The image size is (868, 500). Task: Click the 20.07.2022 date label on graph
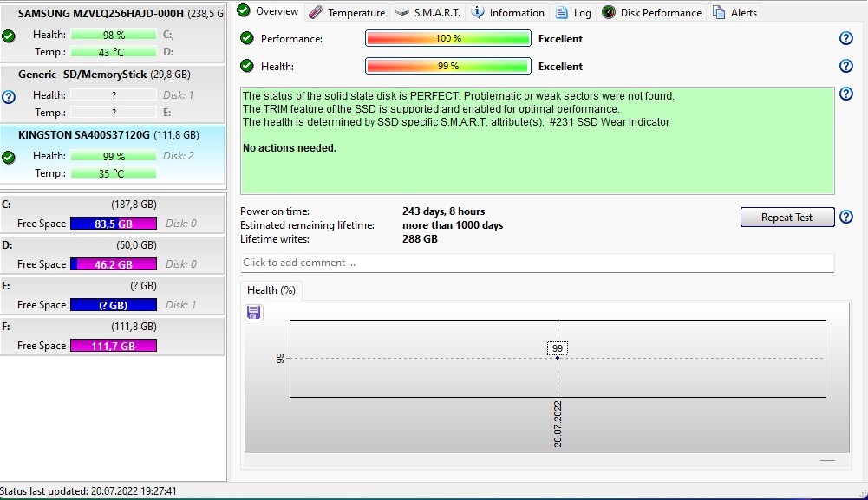pos(558,424)
